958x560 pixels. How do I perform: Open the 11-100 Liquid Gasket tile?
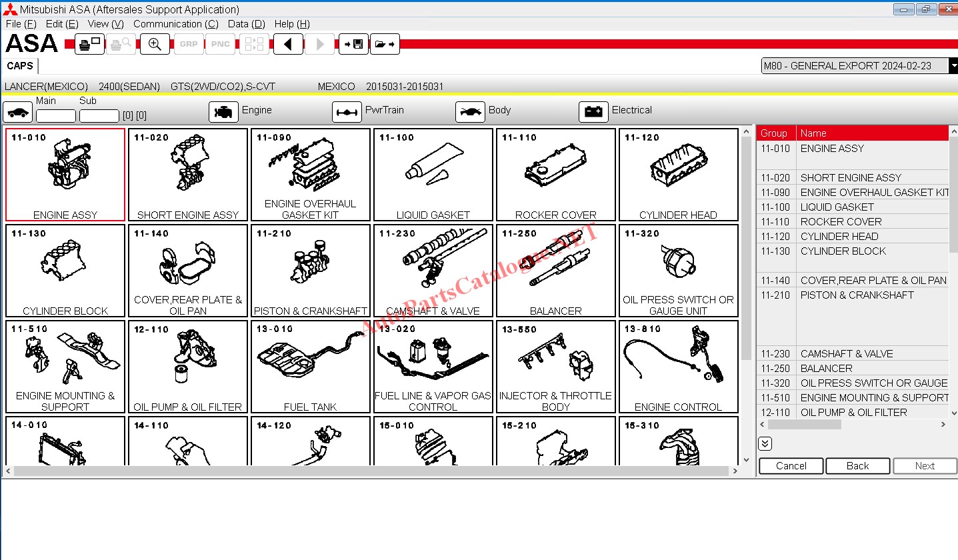click(x=433, y=175)
